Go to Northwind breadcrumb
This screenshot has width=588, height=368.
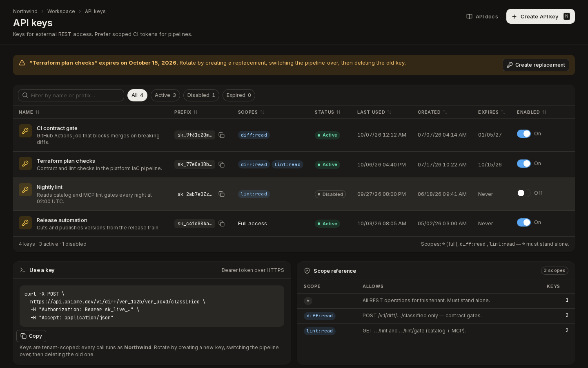pos(25,11)
